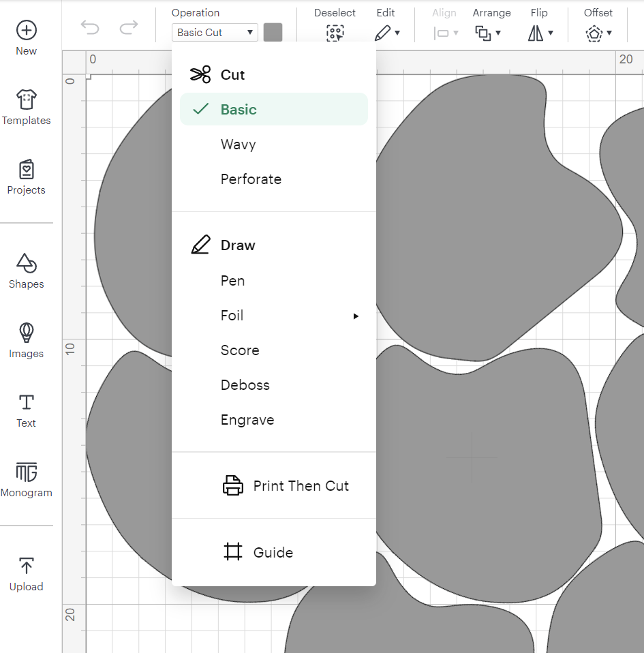
Task: Open the Shapes tool
Action: 26,264
